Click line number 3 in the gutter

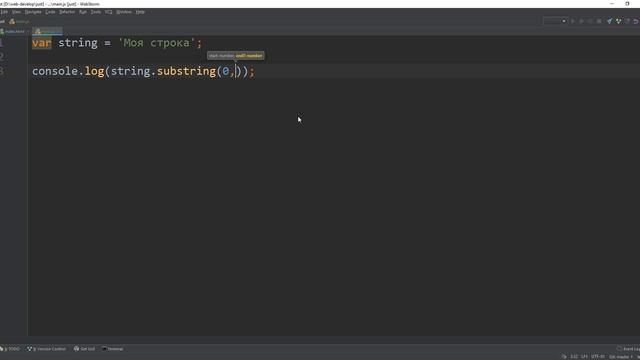(x=2, y=71)
